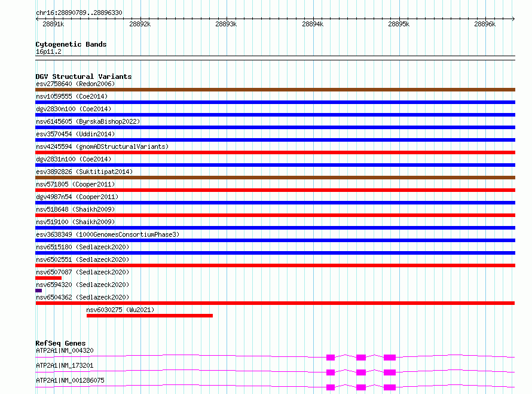Open gene label ATP2A1|NM_004320
The width and height of the screenshot is (532, 394).
pos(65,350)
